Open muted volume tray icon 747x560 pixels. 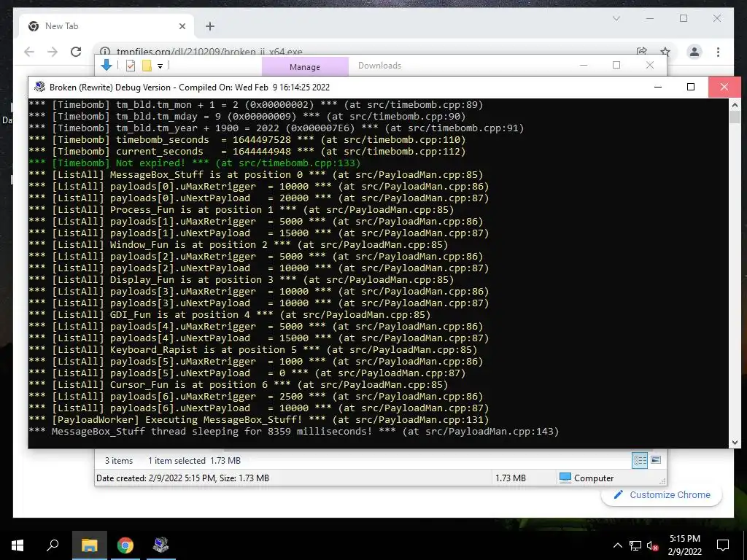click(653, 545)
